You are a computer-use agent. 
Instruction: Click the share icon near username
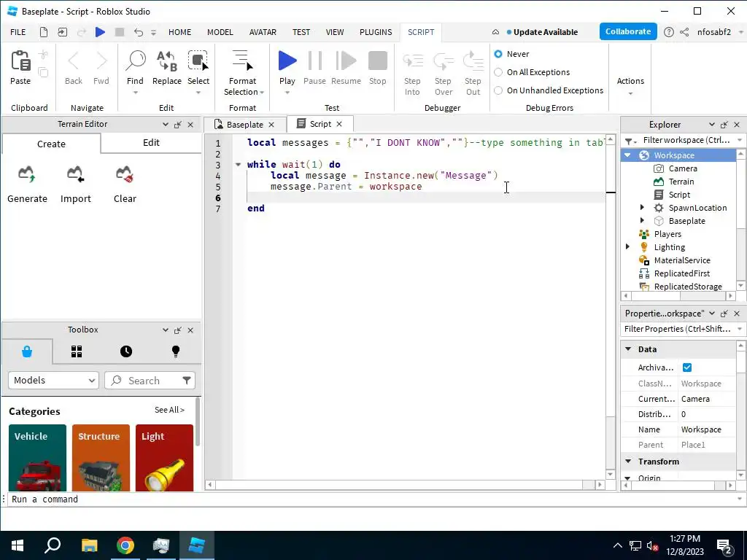[684, 32]
